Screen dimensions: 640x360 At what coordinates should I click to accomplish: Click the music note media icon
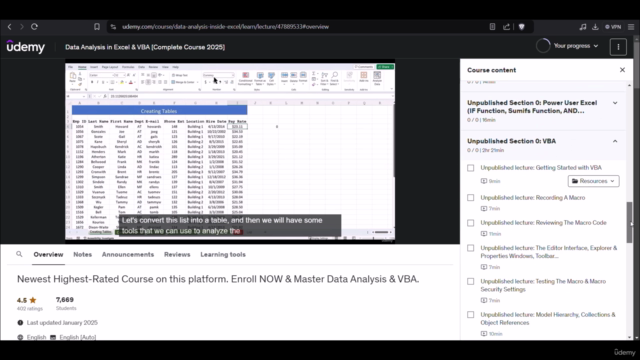pos(582,27)
